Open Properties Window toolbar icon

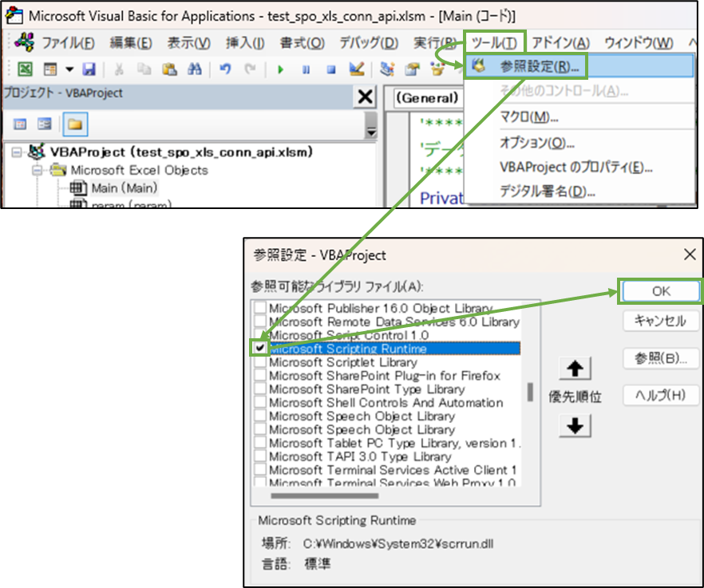pyautogui.click(x=412, y=69)
